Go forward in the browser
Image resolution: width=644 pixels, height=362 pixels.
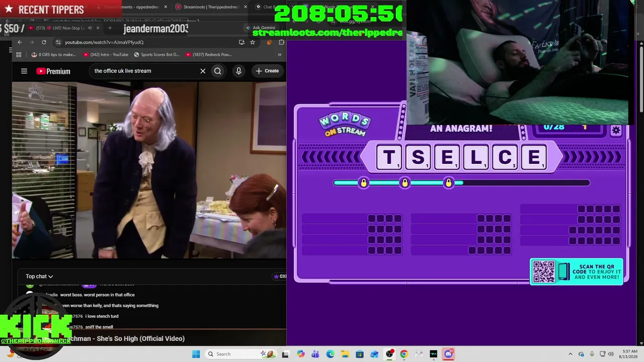[x=32, y=42]
